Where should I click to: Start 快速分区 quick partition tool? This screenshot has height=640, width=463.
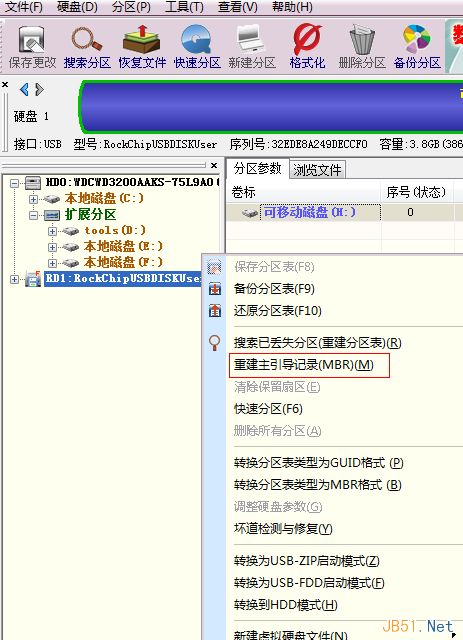coord(197,40)
